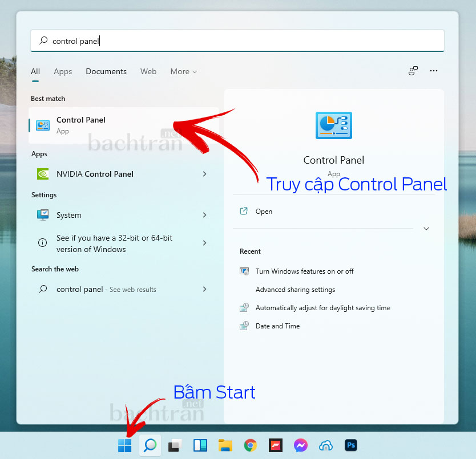Click the Control Panel title in preview pane
Screen dimensions: 476x459
[334, 160]
